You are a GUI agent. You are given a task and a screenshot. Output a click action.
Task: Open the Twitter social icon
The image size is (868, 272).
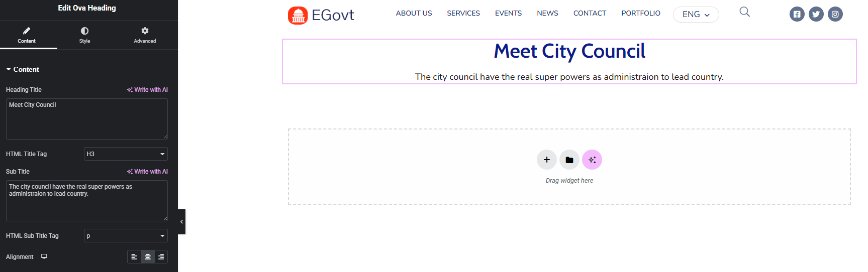(816, 14)
